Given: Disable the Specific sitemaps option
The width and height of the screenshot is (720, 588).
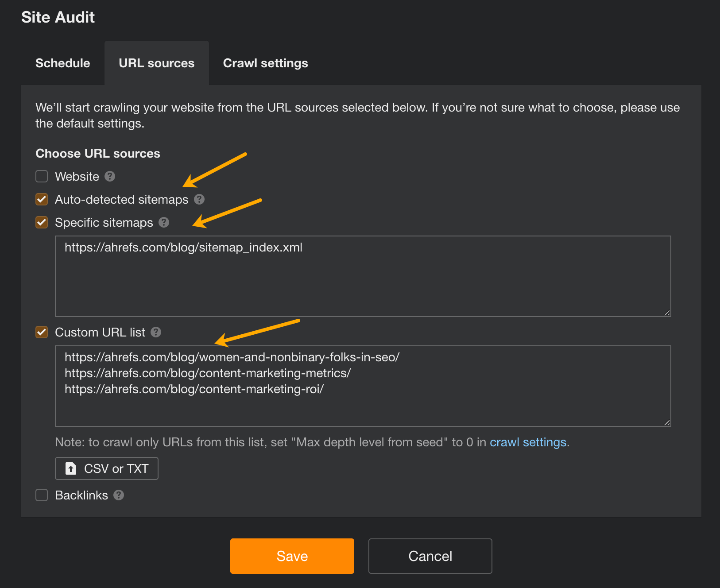Looking at the screenshot, I should tap(41, 223).
